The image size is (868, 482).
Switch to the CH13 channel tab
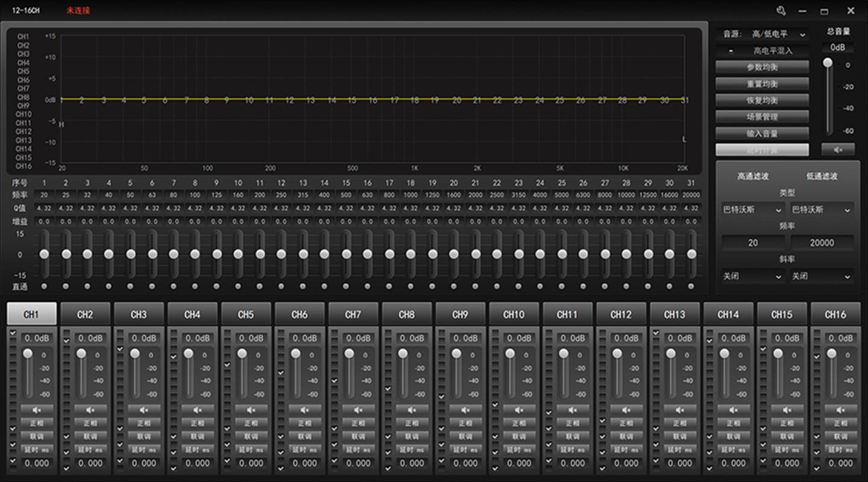(675, 314)
